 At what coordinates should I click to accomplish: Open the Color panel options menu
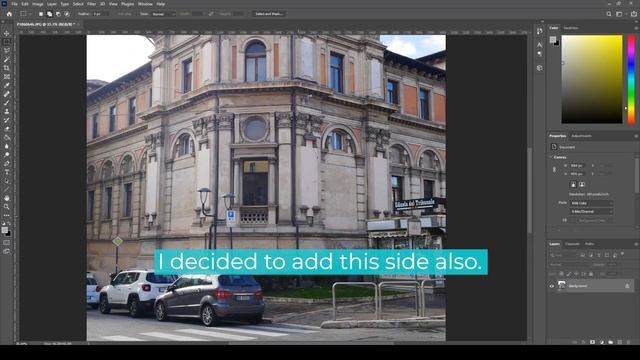click(x=636, y=28)
